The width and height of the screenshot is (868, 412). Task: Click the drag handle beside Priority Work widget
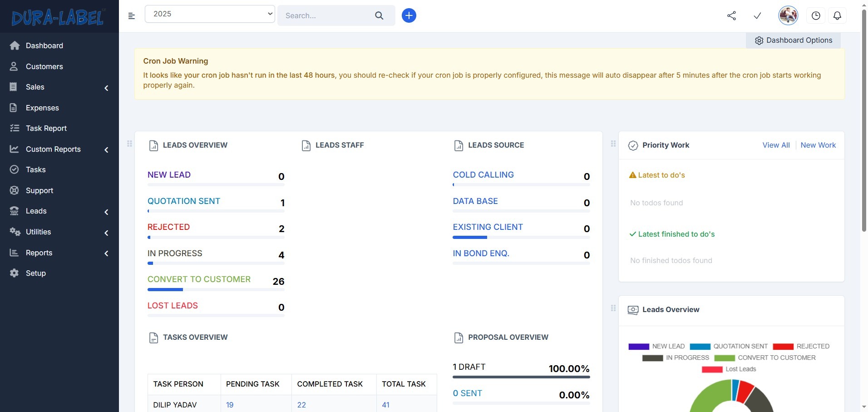point(613,144)
